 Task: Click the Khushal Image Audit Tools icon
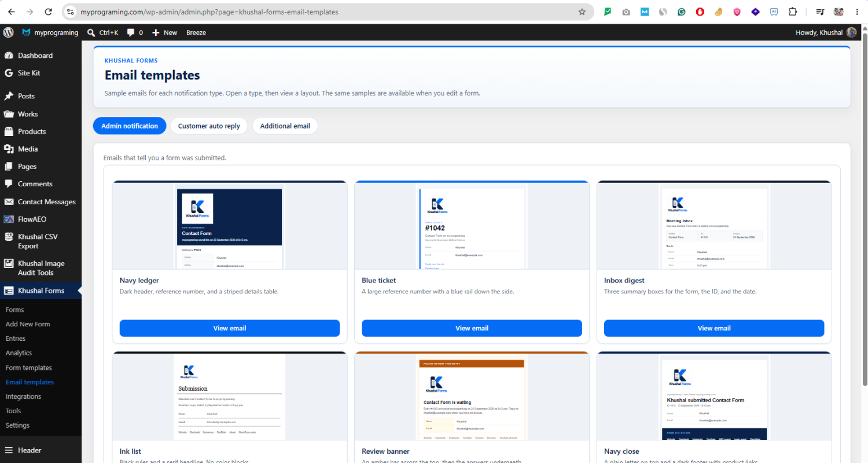tap(9, 263)
